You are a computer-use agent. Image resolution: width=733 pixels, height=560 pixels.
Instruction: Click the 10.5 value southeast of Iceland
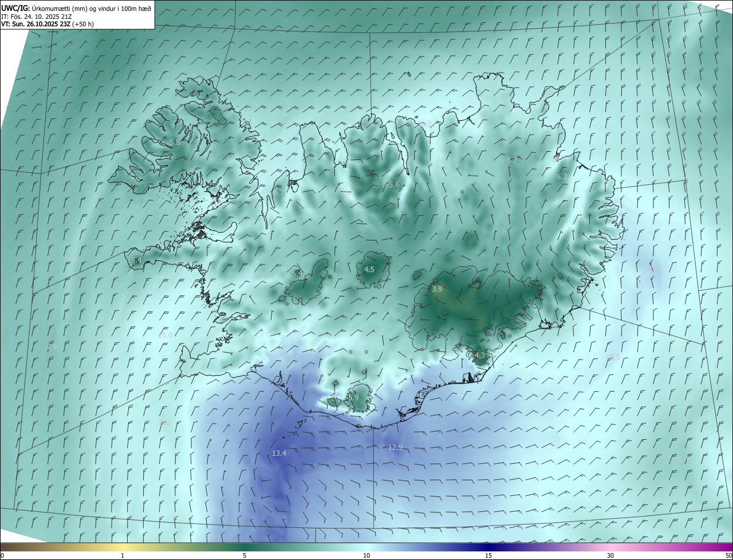(613, 357)
